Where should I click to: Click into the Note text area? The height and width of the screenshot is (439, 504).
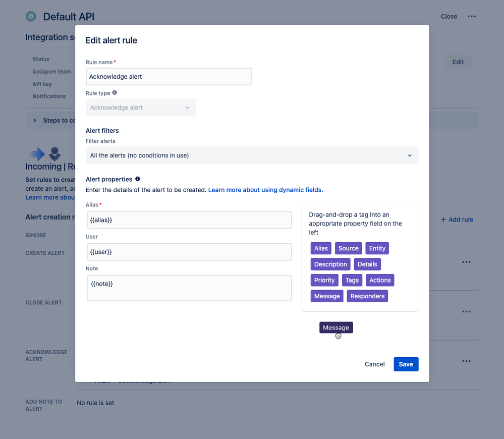(x=189, y=288)
